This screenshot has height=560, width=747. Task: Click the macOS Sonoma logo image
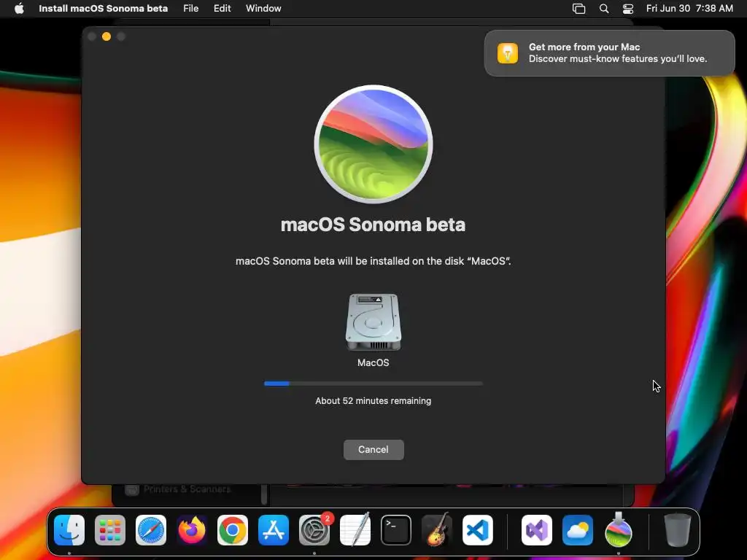click(x=373, y=144)
